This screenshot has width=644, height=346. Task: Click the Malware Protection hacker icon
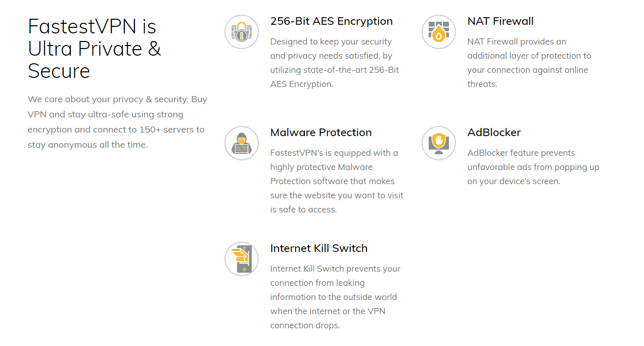click(242, 143)
